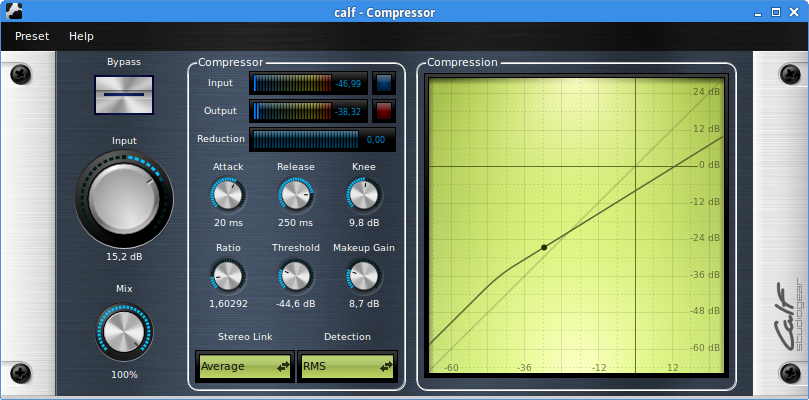The image size is (809, 400).
Task: Click the large Input gain knob
Action: (124, 199)
